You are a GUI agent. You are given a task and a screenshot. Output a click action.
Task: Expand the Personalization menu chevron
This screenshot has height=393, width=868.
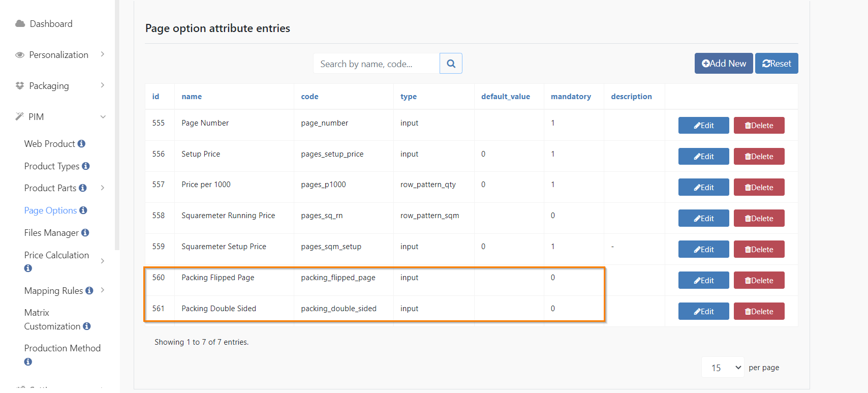pyautogui.click(x=103, y=54)
